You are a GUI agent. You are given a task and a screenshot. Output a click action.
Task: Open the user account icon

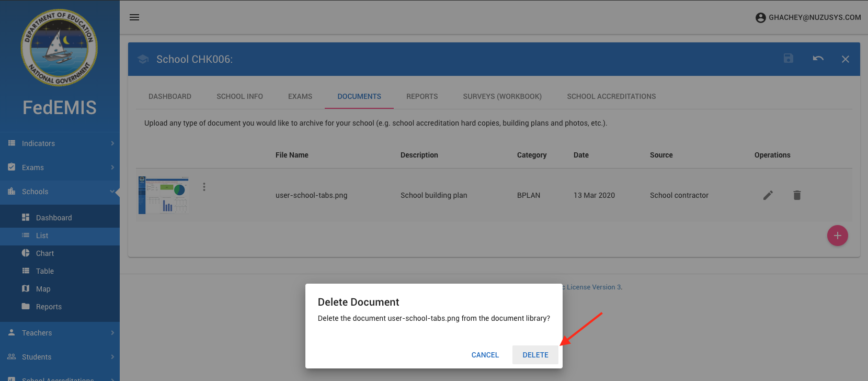[760, 18]
